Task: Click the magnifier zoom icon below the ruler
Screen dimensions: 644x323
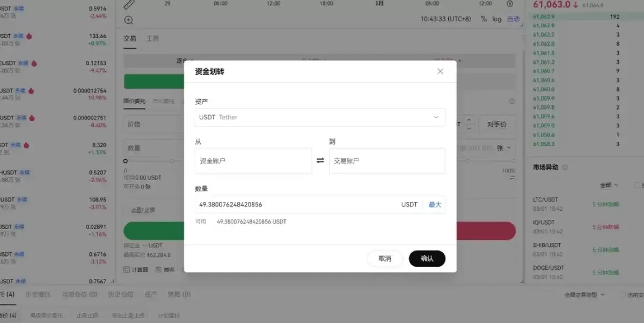Action: point(129,20)
